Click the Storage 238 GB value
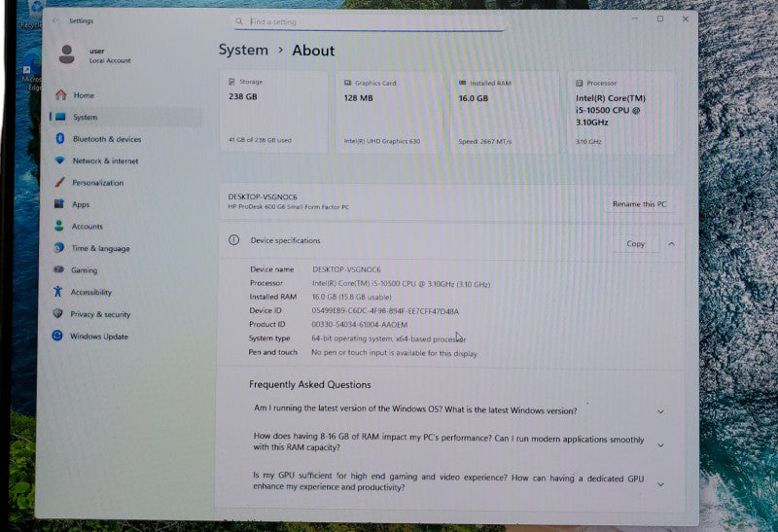 242,96
